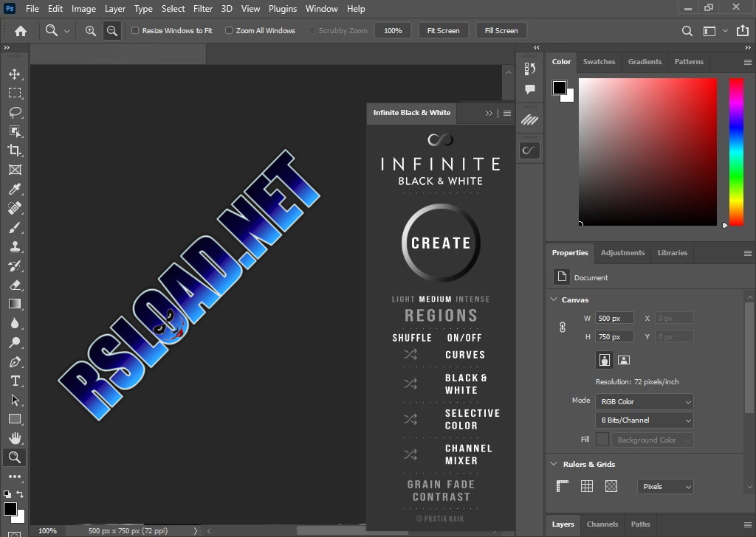Open the 8 Bits/Channel dropdown
The height and width of the screenshot is (537, 756).
(x=644, y=420)
